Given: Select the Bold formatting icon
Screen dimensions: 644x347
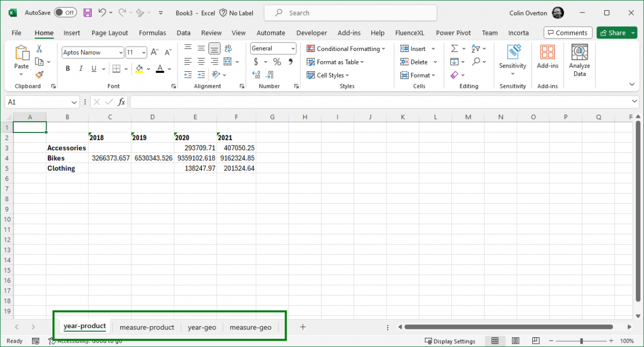Looking at the screenshot, I should 67,69.
